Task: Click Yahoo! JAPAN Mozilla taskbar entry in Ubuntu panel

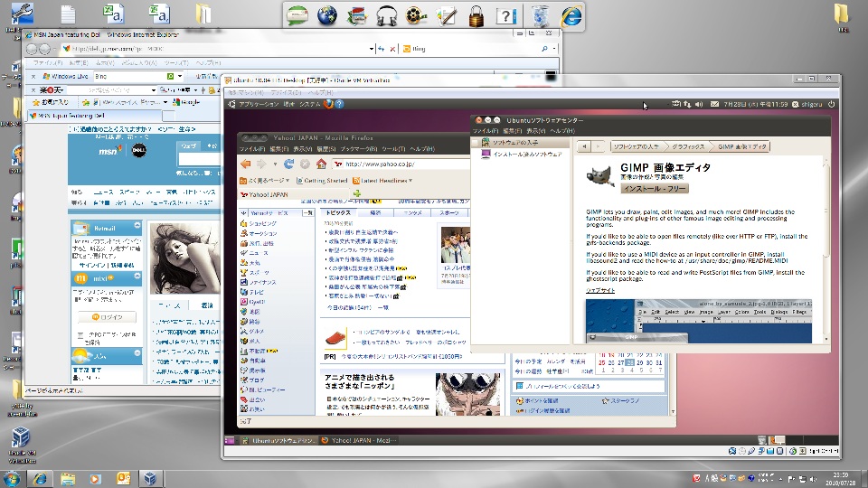Action: point(359,440)
